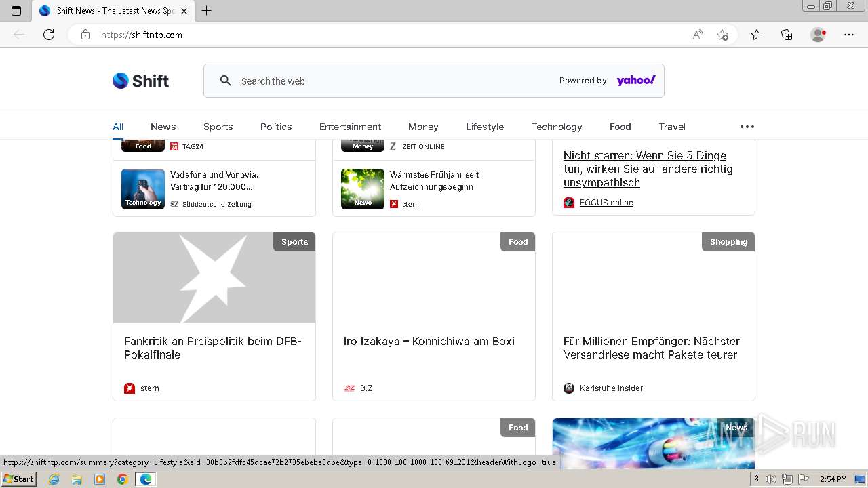
Task: Click the fiber optic News card image
Action: [654, 443]
